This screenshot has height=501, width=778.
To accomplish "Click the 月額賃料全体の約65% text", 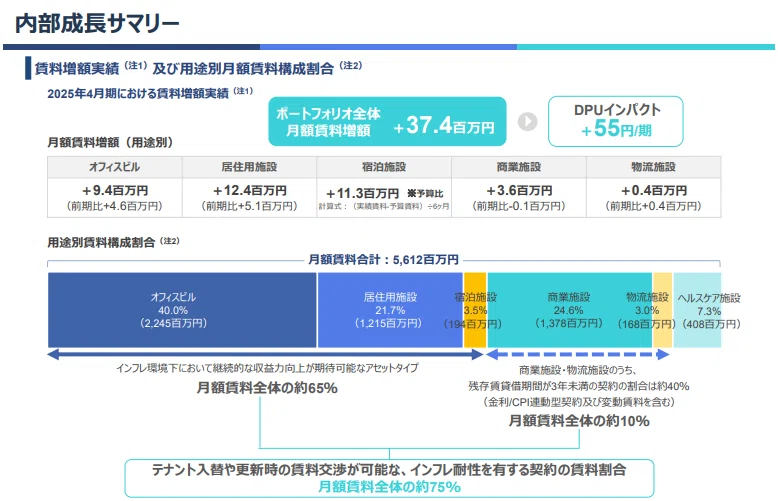I will (267, 388).
